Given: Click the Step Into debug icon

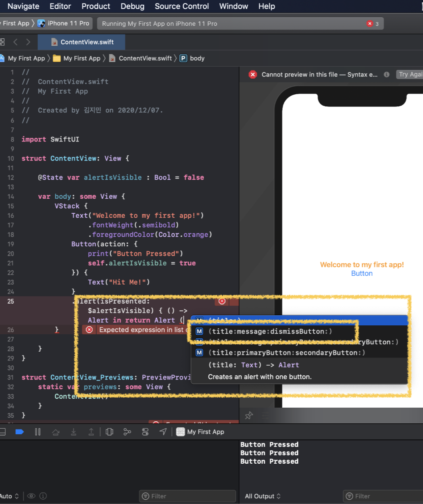Looking at the screenshot, I should (73, 432).
